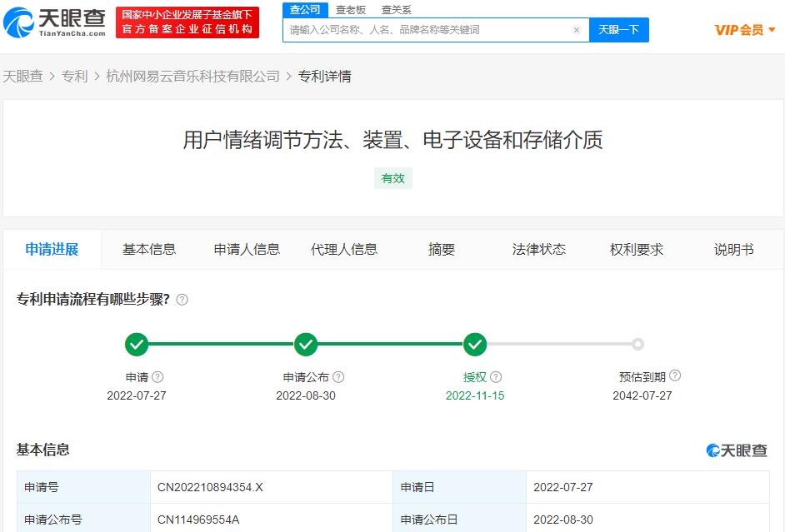Click the Tianyancha logo at top left
The width and height of the screenshot is (785, 532).
pyautogui.click(x=54, y=22)
